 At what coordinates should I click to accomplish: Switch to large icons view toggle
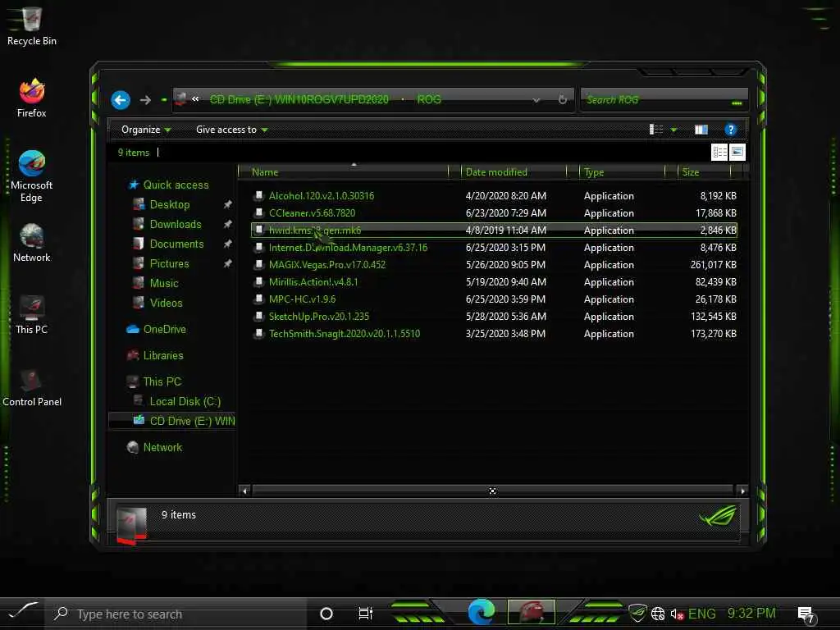tap(737, 152)
